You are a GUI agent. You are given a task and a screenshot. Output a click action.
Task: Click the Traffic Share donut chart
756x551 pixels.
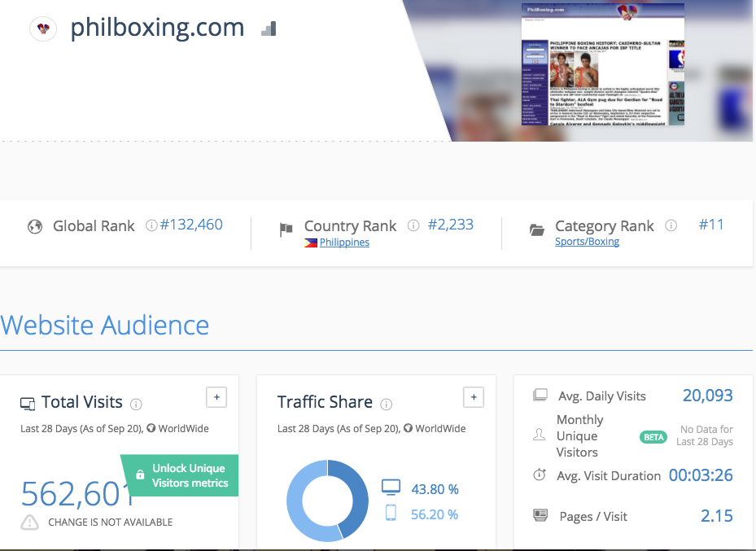coord(327,501)
